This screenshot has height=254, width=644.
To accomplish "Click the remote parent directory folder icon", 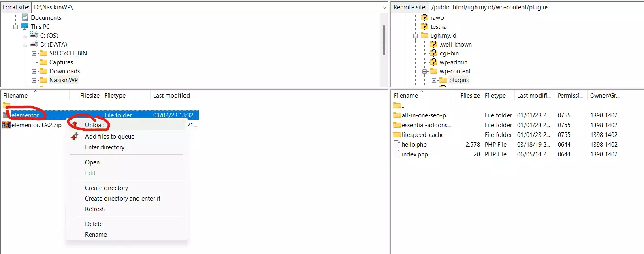I will [x=397, y=105].
